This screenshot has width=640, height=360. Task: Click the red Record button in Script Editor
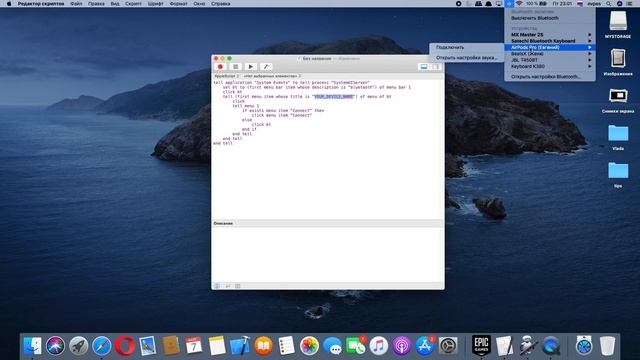220,67
